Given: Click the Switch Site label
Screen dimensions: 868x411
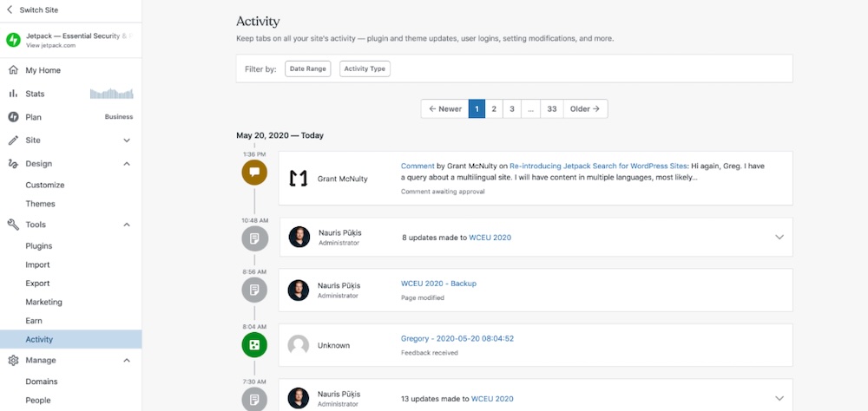Looking at the screenshot, I should [39, 10].
